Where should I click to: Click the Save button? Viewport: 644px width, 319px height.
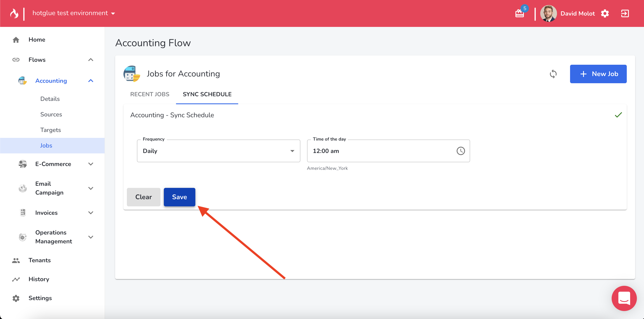(x=179, y=197)
